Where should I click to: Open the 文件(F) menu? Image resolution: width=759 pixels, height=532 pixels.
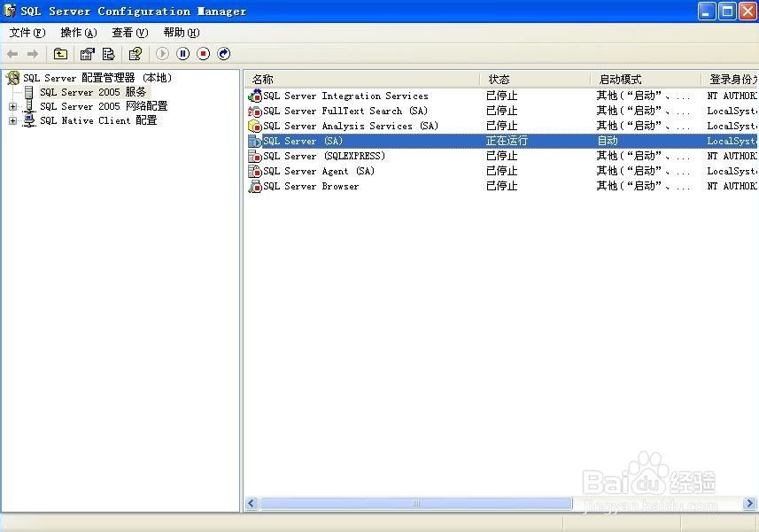pos(27,33)
